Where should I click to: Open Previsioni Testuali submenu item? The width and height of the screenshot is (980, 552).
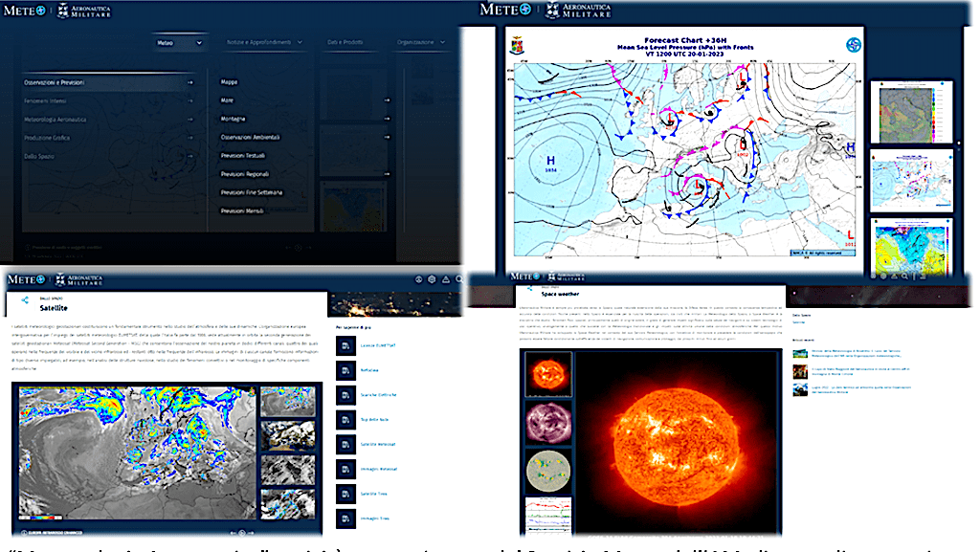pos(242,156)
